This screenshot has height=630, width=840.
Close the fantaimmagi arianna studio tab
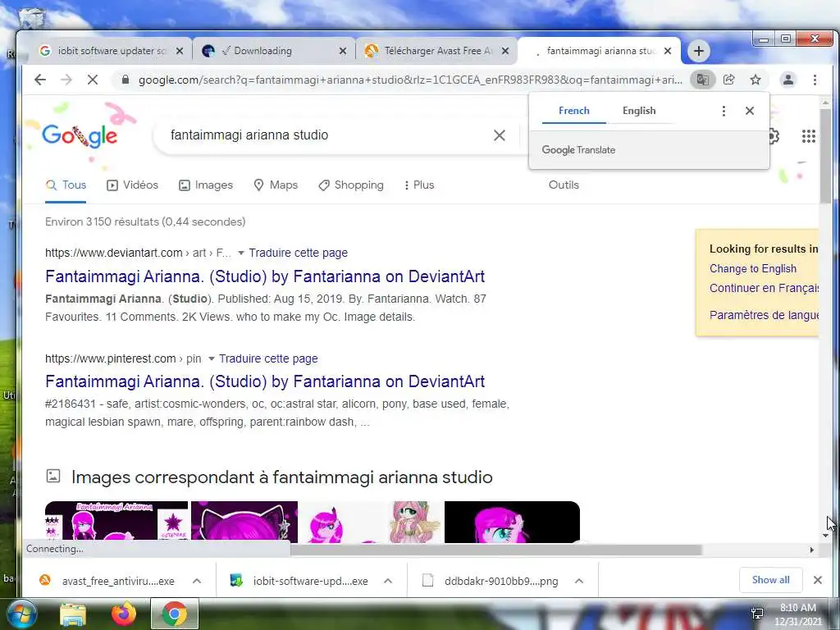[668, 51]
